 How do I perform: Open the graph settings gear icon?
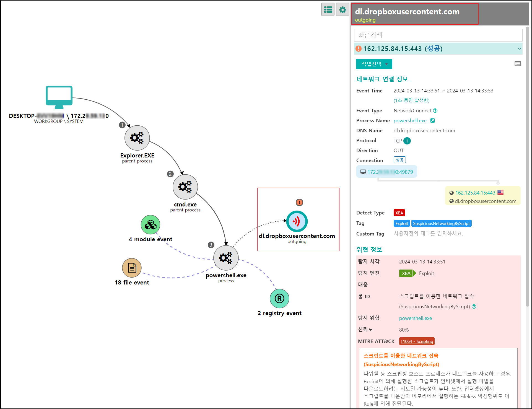342,10
